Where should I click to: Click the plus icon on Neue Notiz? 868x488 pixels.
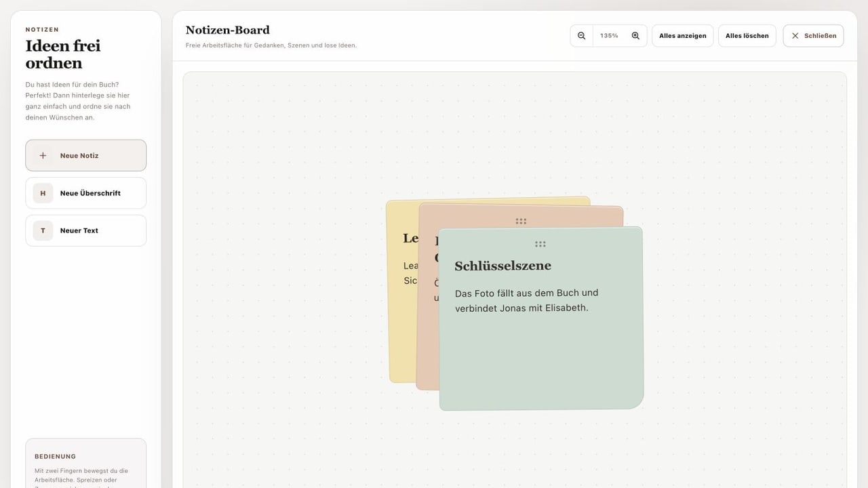pyautogui.click(x=43, y=155)
